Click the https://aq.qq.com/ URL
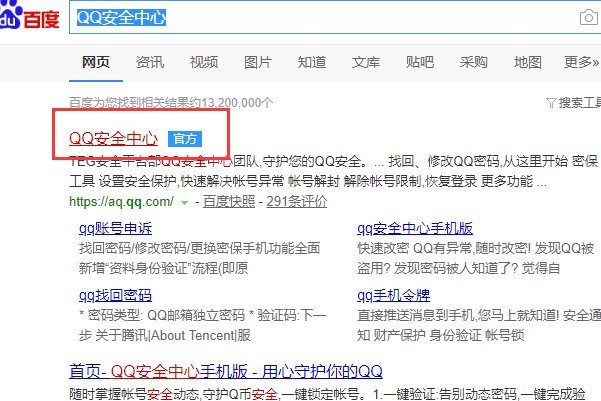 [122, 201]
